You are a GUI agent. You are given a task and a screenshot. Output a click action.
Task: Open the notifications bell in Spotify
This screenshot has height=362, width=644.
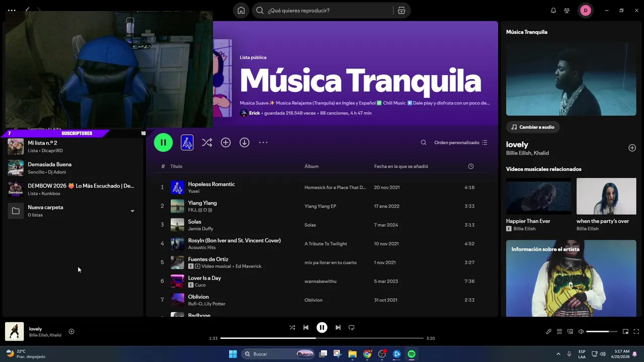pos(553,11)
